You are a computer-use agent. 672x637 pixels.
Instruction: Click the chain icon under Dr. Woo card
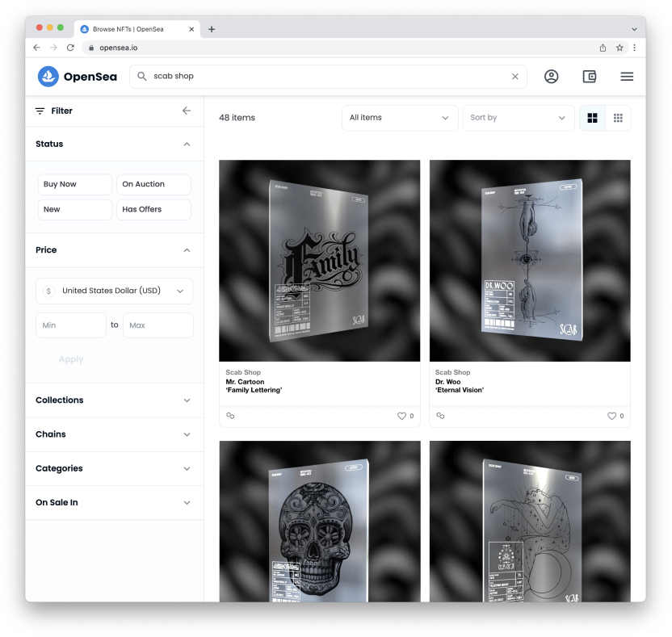440,416
